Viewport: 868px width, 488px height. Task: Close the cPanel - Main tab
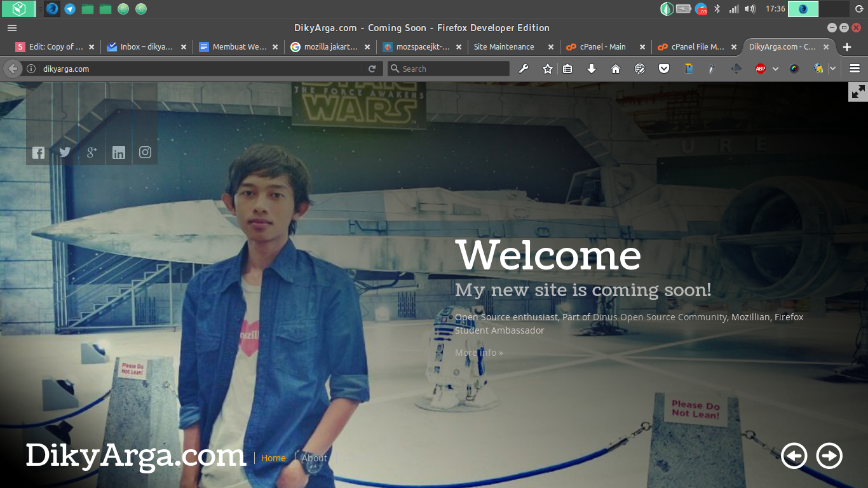coord(642,47)
